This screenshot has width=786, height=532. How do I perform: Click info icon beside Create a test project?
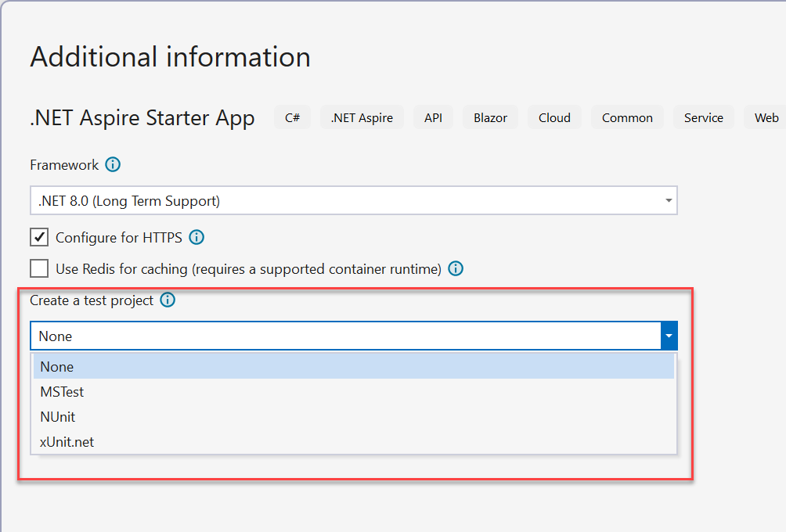click(168, 300)
